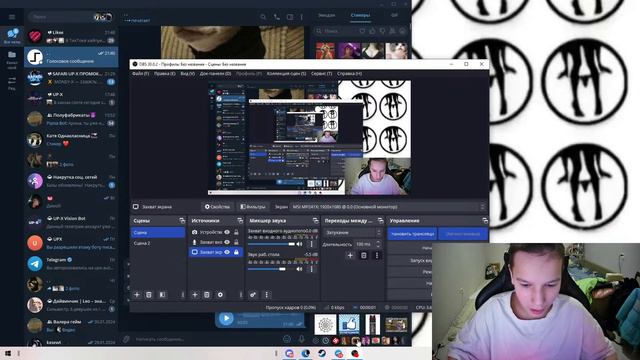
Task: Open OBS Tools menu
Action: tap(322, 74)
